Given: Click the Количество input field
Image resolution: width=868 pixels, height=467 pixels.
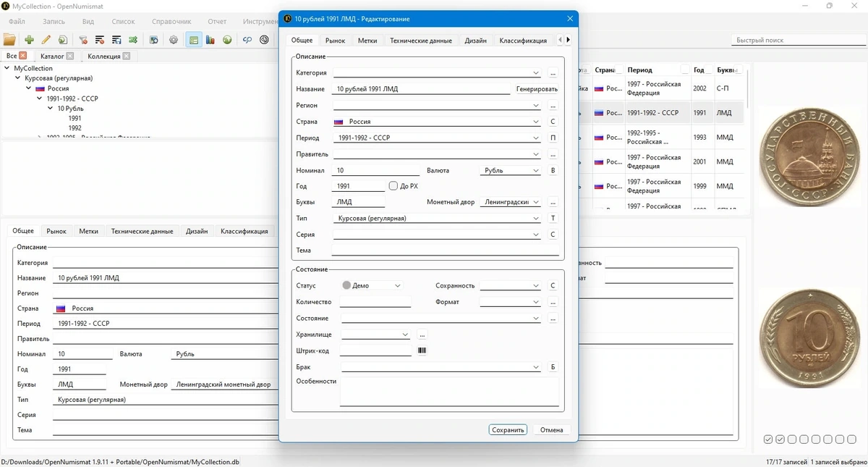Looking at the screenshot, I should coord(375,302).
